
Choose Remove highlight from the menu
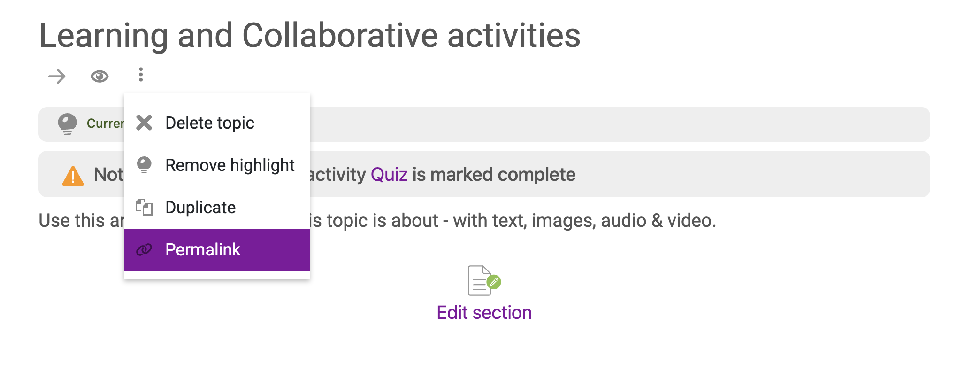[217, 165]
